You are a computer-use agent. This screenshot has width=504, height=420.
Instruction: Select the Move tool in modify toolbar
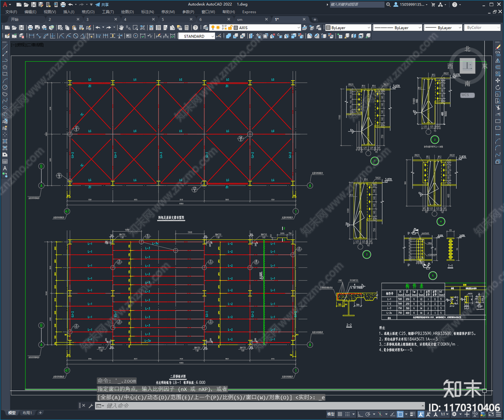click(498, 81)
